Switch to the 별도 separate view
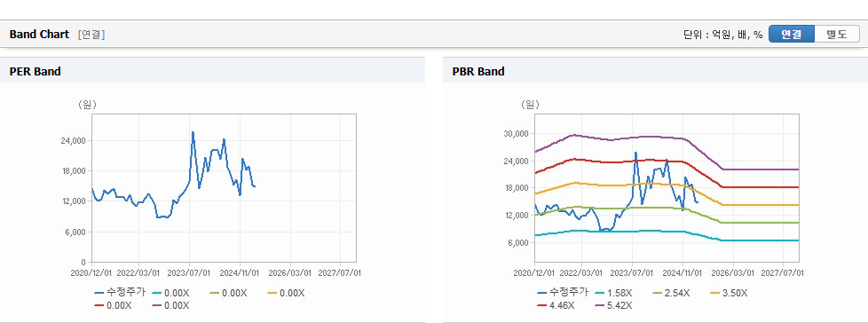 coord(837,35)
